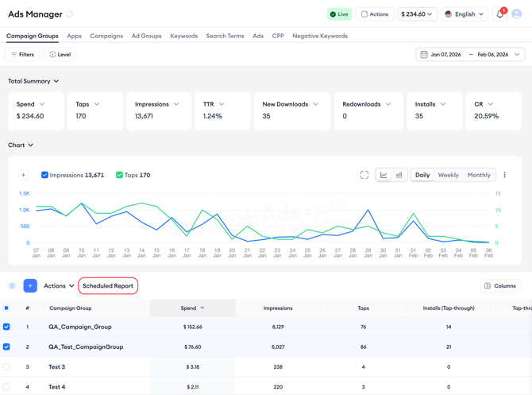This screenshot has height=395, width=532.
Task: Open the Filters panel
Action: tap(22, 55)
